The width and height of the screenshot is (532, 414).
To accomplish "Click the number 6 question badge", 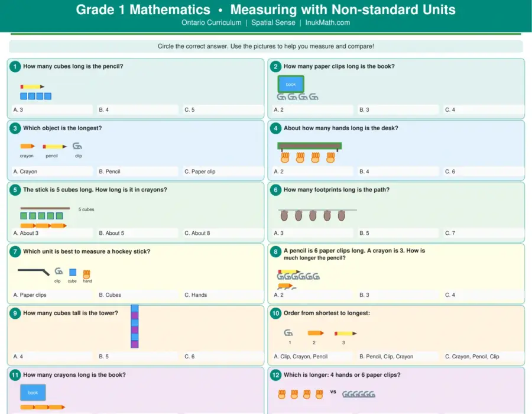I will [275, 190].
